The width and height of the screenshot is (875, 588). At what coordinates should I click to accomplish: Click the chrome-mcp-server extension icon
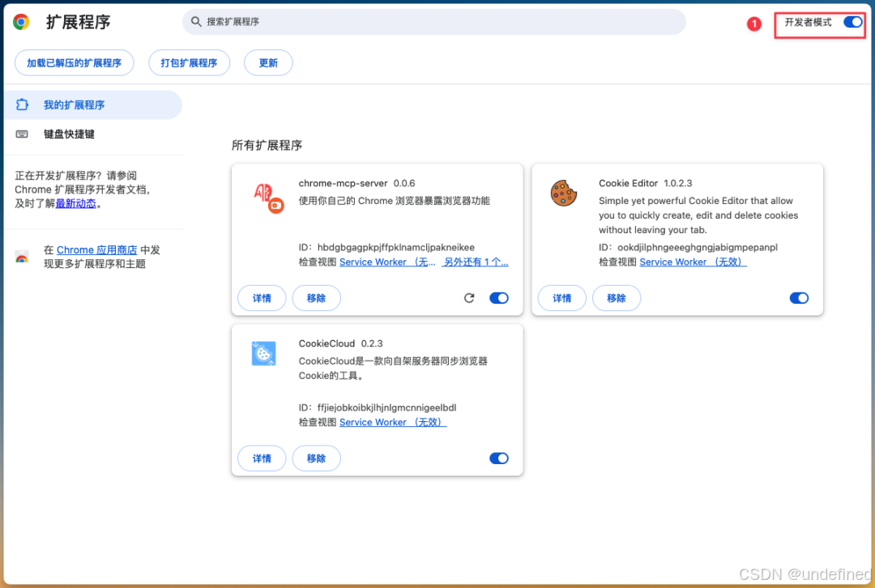pyautogui.click(x=268, y=198)
